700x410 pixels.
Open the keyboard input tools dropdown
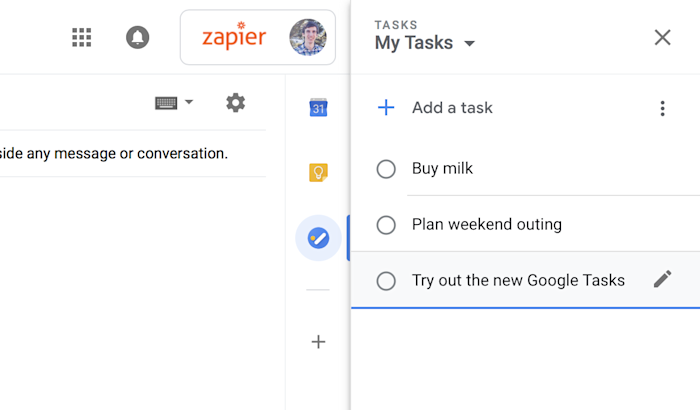[x=174, y=102]
